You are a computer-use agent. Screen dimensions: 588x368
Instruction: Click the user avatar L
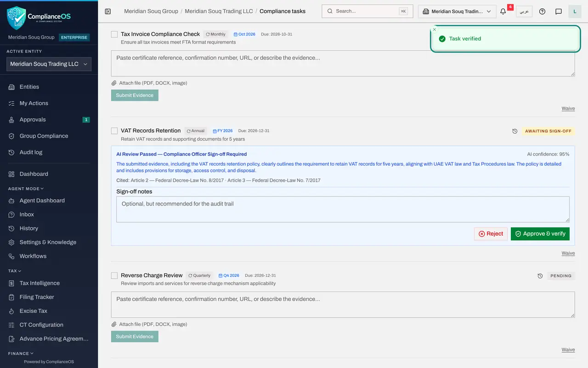pos(575,11)
